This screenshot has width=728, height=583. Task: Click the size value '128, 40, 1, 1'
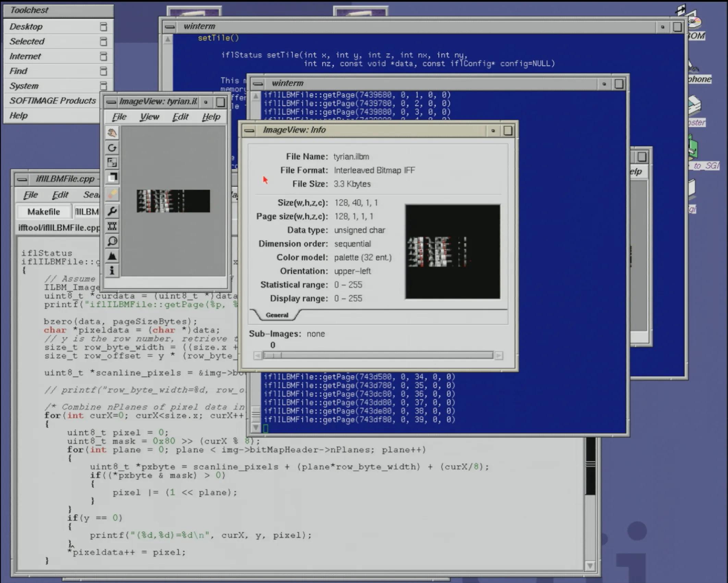tap(356, 203)
